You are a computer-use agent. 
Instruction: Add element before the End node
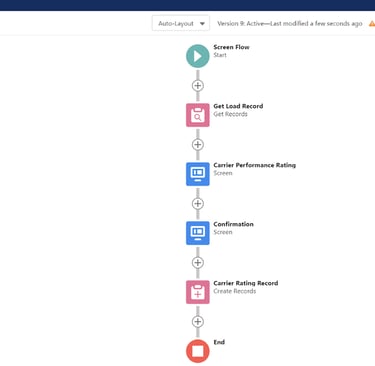click(x=198, y=322)
